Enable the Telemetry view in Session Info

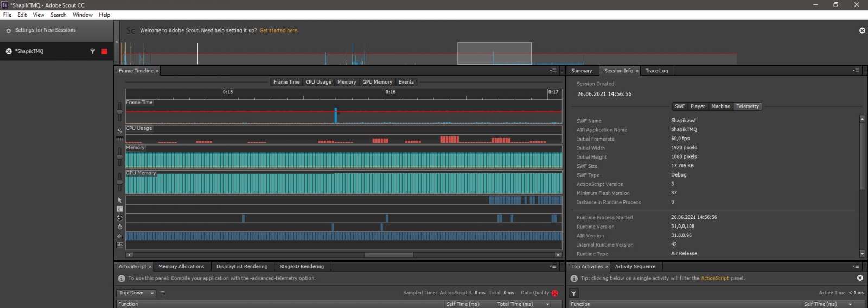[x=747, y=106]
